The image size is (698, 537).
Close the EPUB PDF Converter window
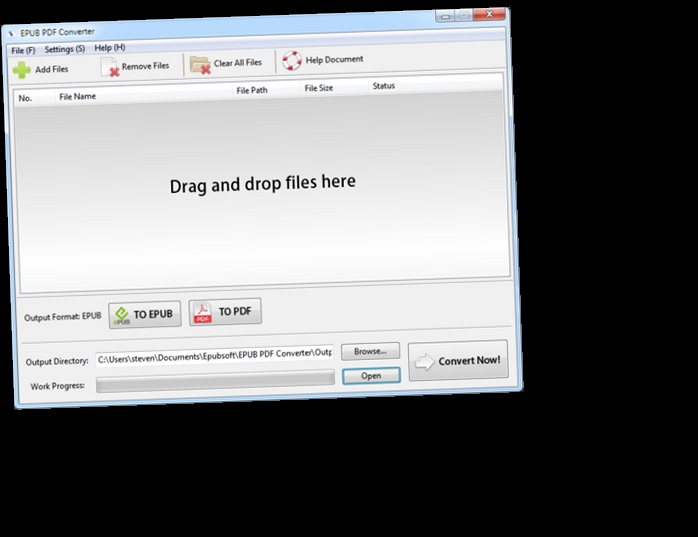pyautogui.click(x=489, y=14)
